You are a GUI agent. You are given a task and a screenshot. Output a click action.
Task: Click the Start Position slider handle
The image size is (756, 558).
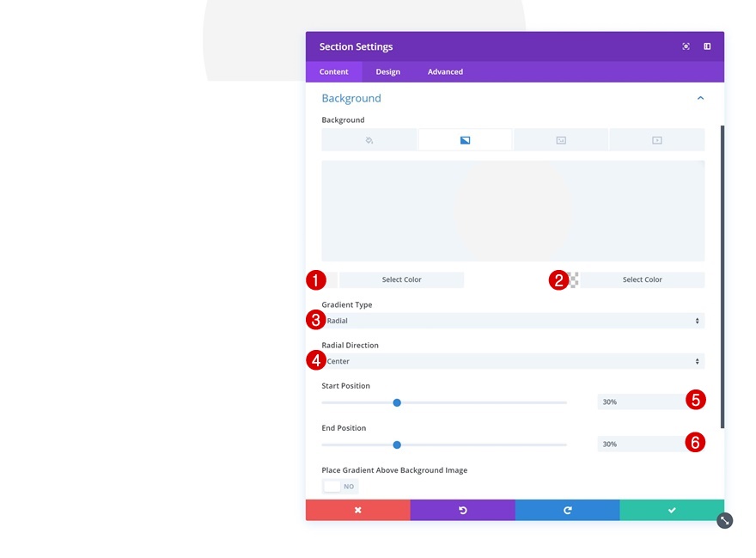(x=397, y=402)
